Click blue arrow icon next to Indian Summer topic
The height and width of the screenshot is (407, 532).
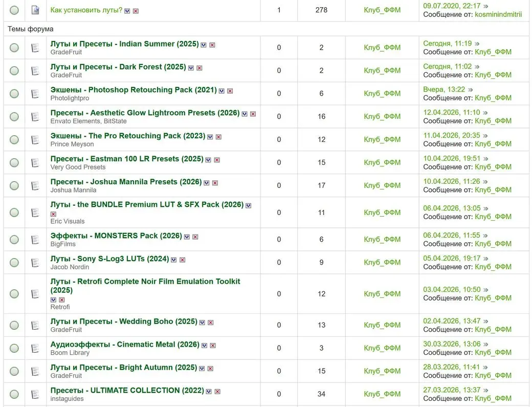[x=204, y=45]
